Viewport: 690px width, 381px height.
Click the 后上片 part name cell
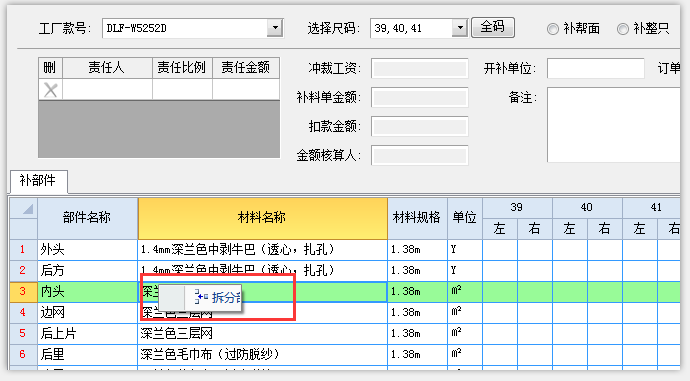click(88, 333)
